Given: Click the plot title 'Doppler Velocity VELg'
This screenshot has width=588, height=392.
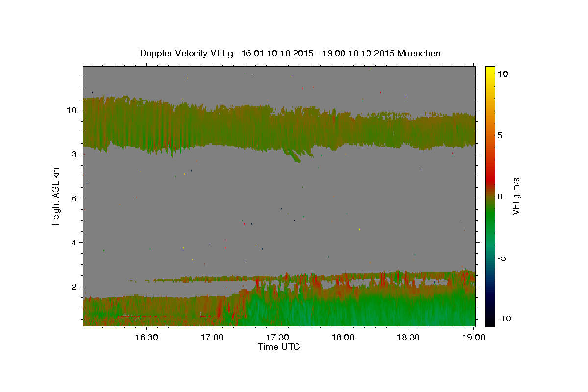Looking at the screenshot, I should pyautogui.click(x=187, y=53).
